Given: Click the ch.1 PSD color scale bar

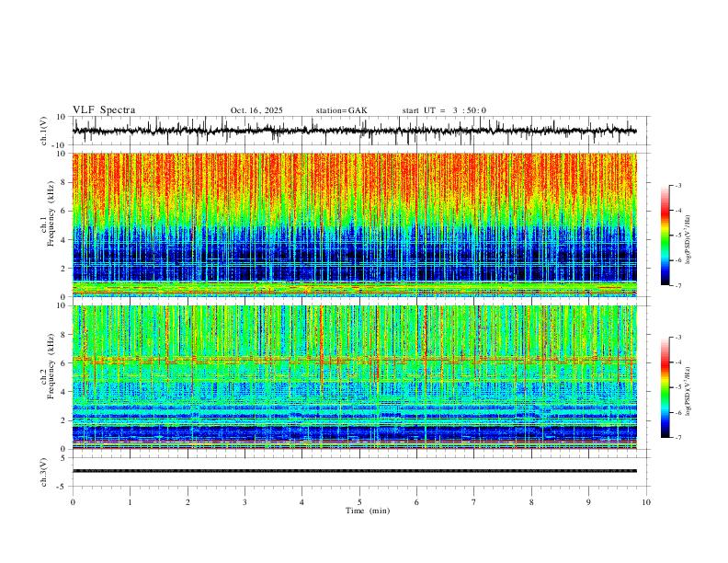Looking at the screenshot, I should tap(665, 236).
